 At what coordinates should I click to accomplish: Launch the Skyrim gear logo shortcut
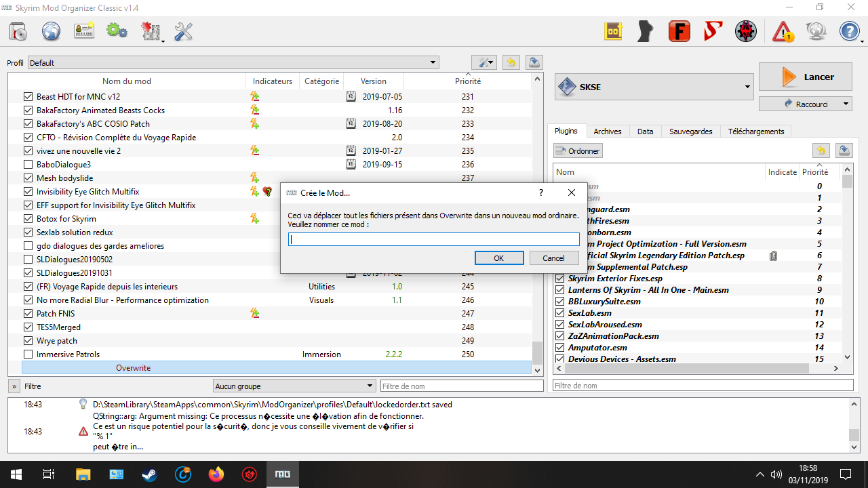pyautogui.click(x=747, y=31)
